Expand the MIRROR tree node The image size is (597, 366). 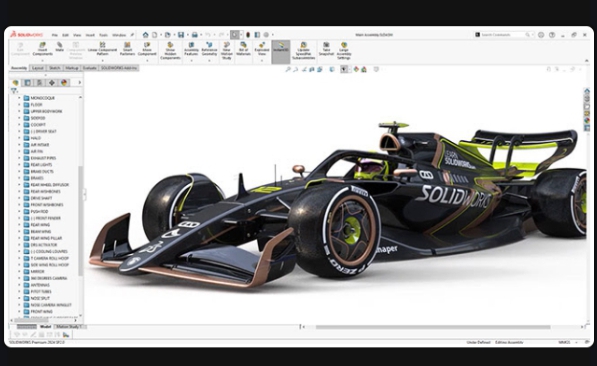[x=19, y=272]
